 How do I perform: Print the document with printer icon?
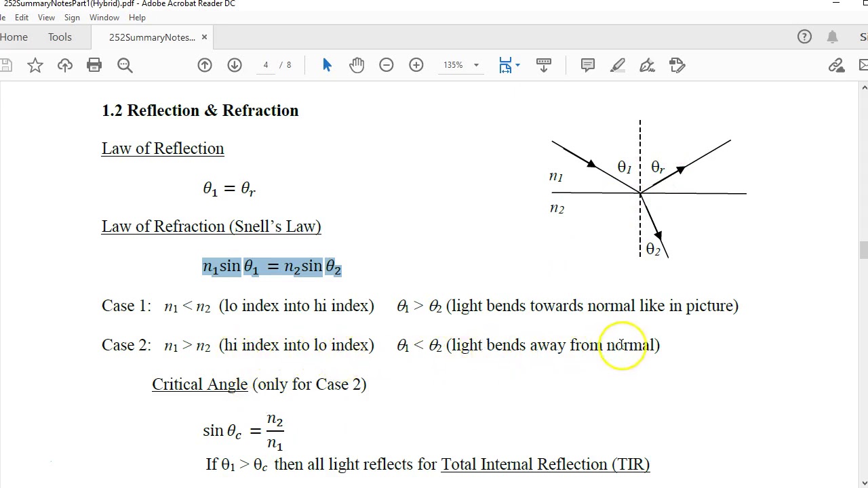pyautogui.click(x=94, y=65)
